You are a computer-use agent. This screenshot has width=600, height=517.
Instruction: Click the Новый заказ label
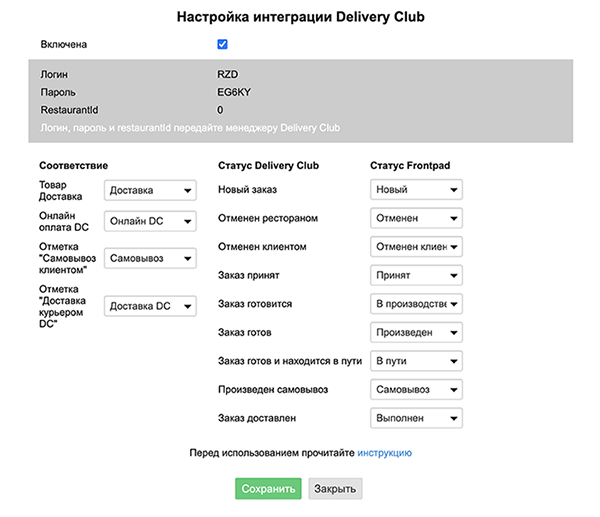pyautogui.click(x=247, y=189)
